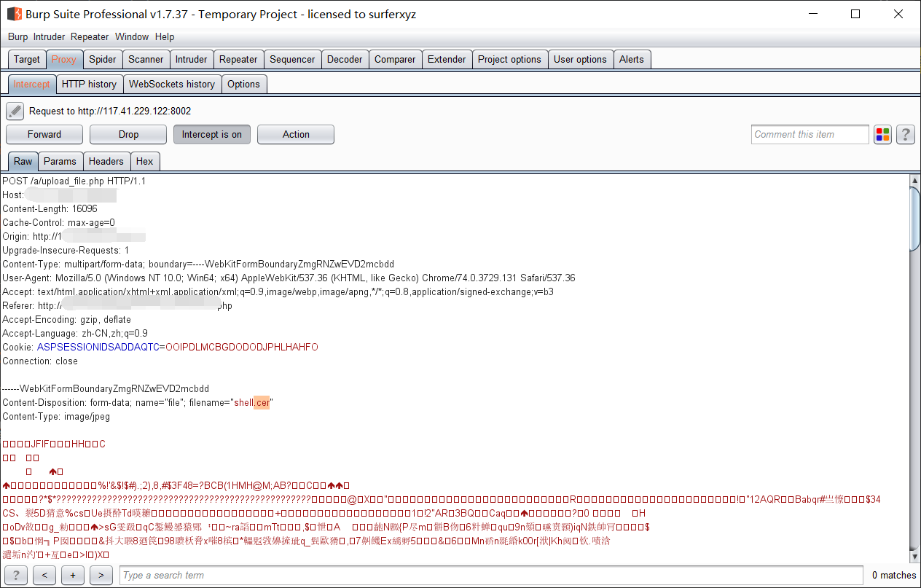Image resolution: width=921 pixels, height=588 pixels.
Task: Click the Comment this item field
Action: point(810,134)
